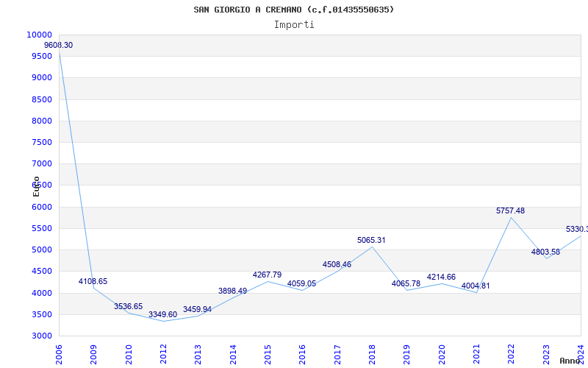Viewport: 588px width, 368px height.
Task: Click the Euro y-axis label
Action: pyautogui.click(x=36, y=186)
